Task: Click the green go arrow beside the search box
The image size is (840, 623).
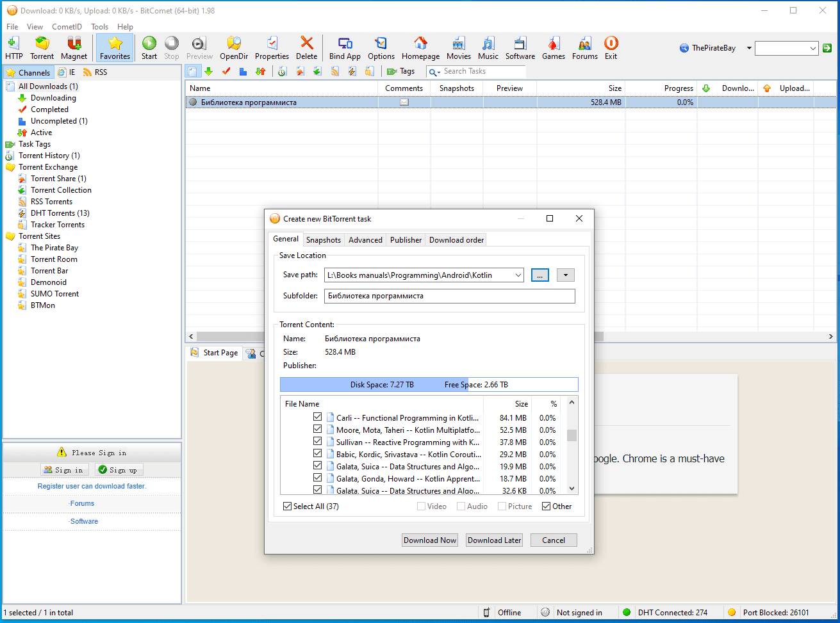Action: point(827,48)
